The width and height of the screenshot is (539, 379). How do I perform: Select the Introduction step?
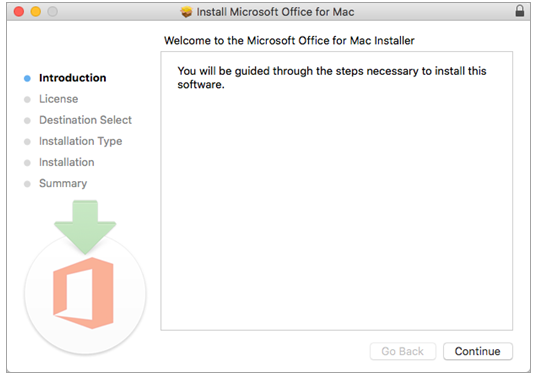click(x=73, y=78)
